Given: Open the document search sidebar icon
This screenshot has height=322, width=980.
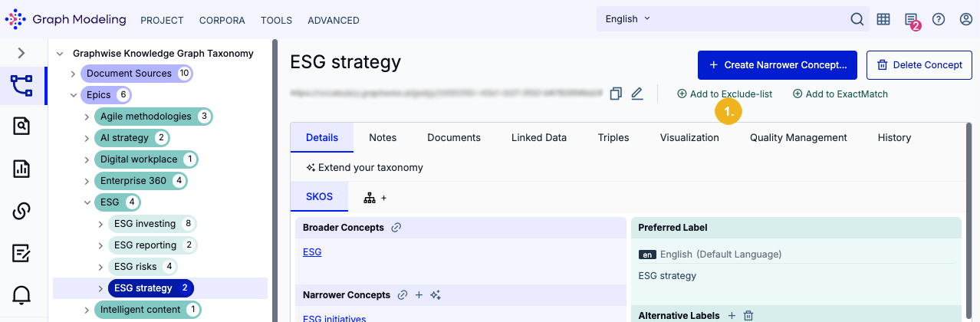Looking at the screenshot, I should [x=21, y=127].
